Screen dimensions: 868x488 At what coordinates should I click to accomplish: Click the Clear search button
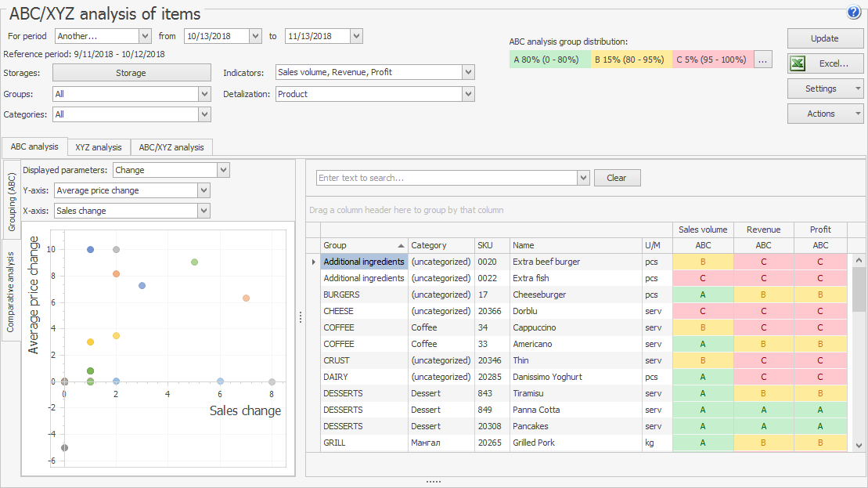coord(616,178)
